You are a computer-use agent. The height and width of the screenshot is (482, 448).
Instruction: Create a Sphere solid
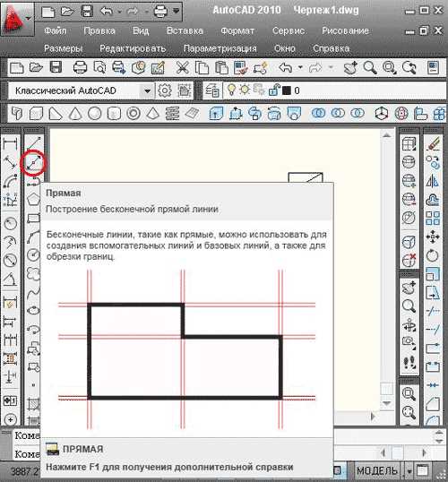coord(94,114)
